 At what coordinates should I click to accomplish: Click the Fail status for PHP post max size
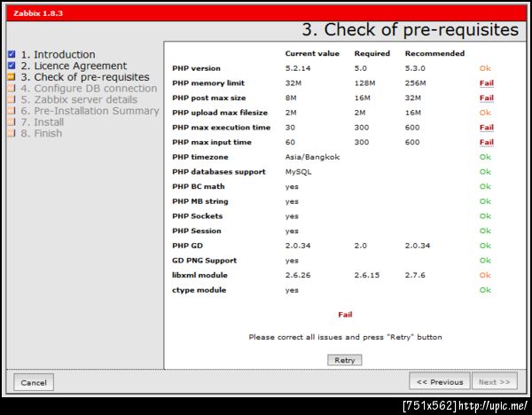pyautogui.click(x=486, y=98)
